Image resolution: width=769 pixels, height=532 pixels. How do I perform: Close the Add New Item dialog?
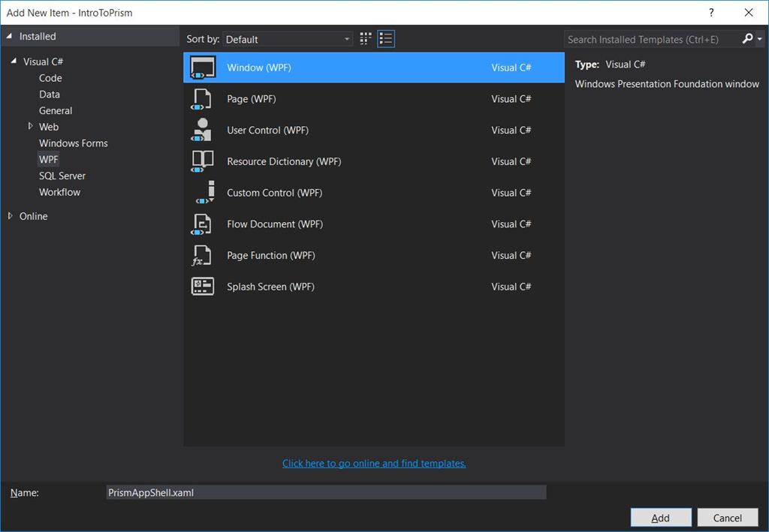(749, 13)
